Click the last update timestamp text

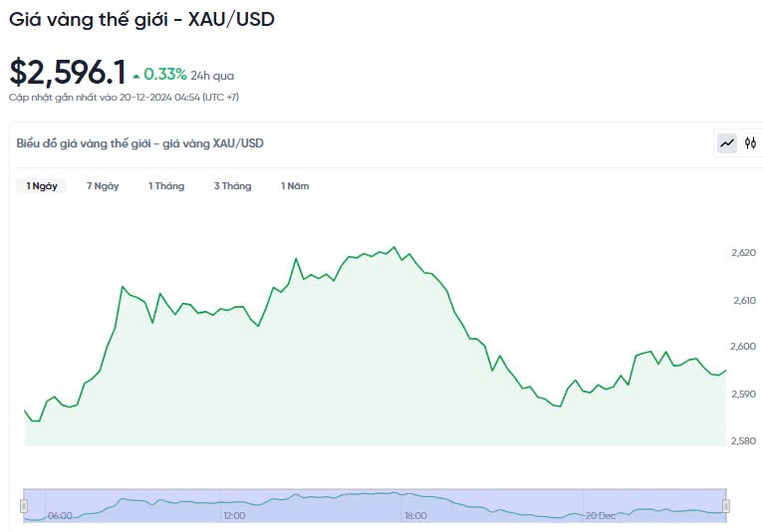click(124, 97)
